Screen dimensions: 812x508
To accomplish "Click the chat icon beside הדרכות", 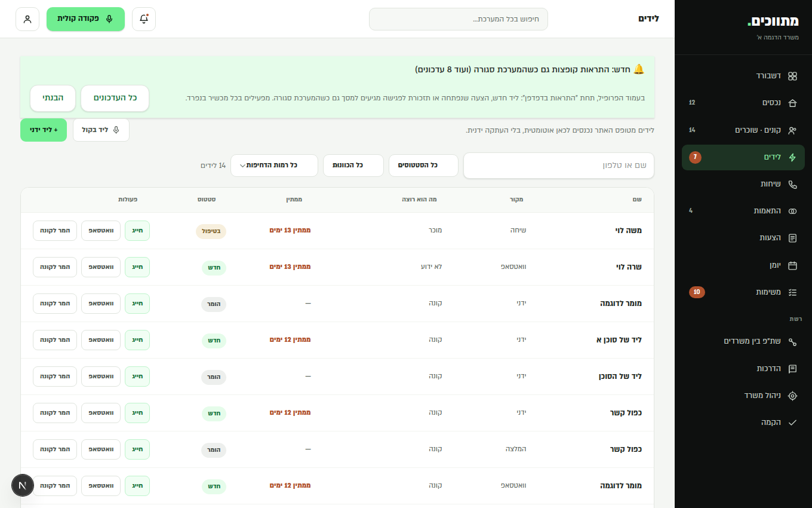I will click(792, 369).
